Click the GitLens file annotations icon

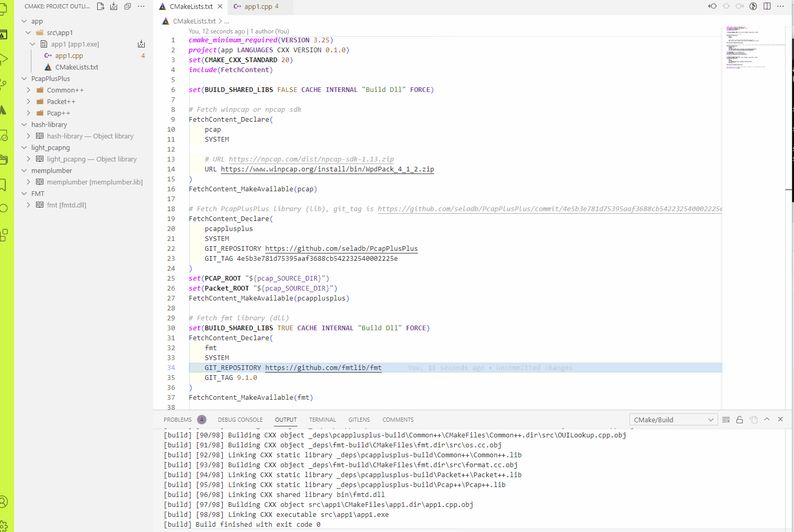coord(753,6)
